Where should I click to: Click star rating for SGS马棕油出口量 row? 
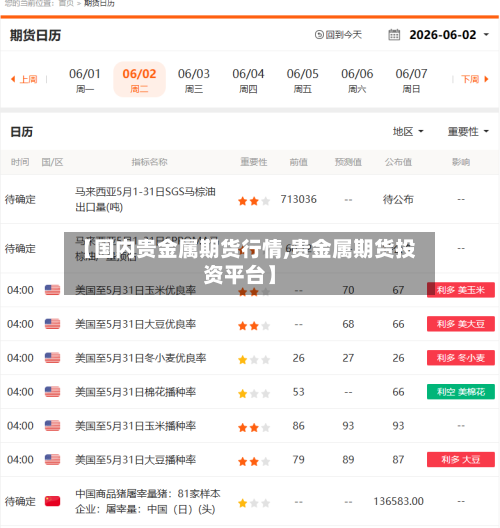[x=254, y=201]
